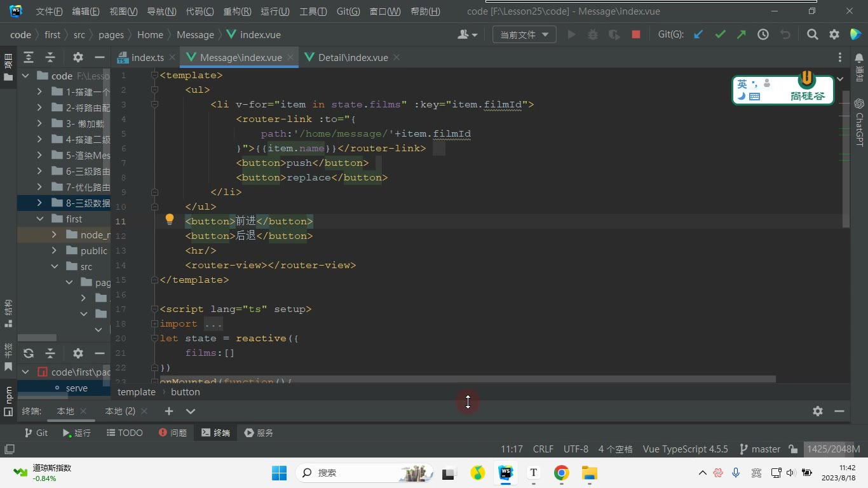Open the notifications bell icon
This screenshot has height=488, width=868.
click(x=859, y=57)
